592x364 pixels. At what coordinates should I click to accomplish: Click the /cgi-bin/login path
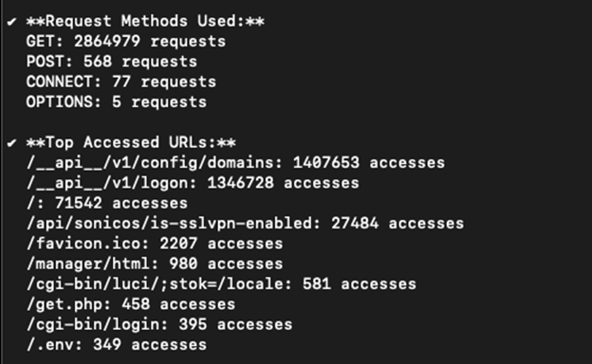pyautogui.click(x=98, y=325)
